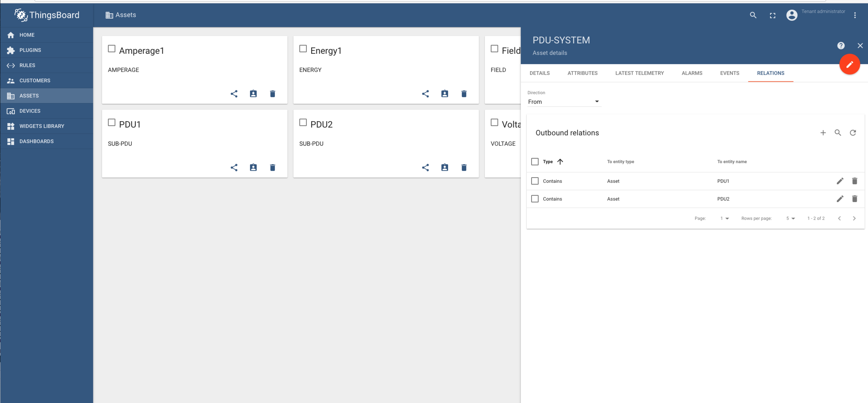This screenshot has height=403, width=868.
Task: Select the Contains relation to PDU1
Action: coord(535,181)
